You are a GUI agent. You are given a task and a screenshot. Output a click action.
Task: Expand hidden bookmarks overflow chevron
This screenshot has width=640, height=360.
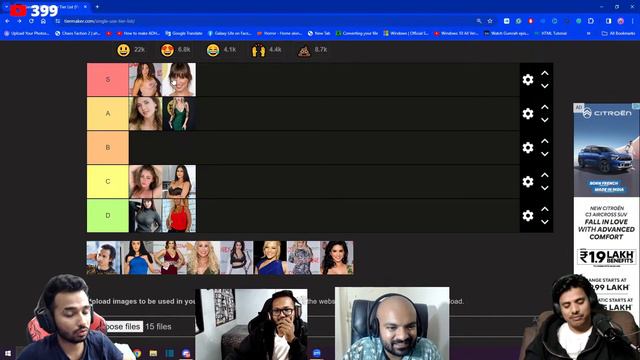pos(589,33)
